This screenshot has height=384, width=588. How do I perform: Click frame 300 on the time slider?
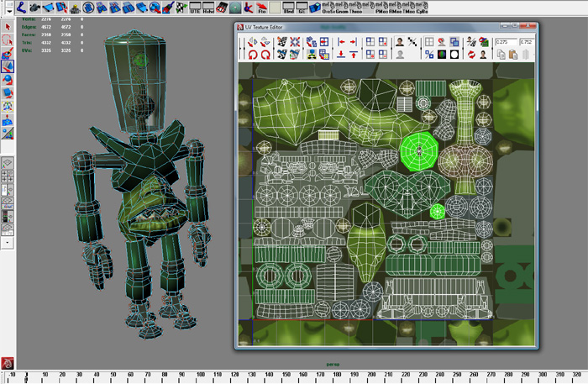coord(543,374)
